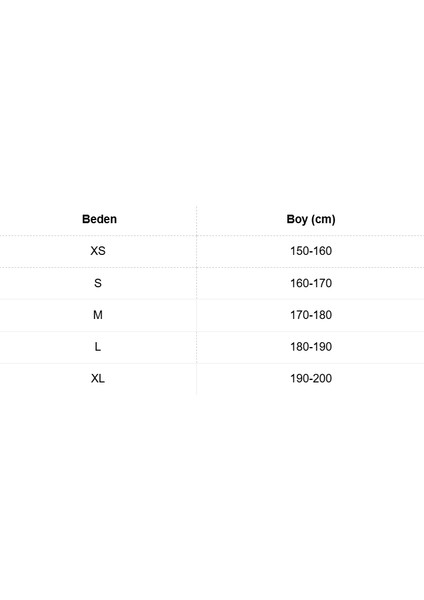Click 160 in the S row
This screenshot has height=600, width=424.
(x=299, y=283)
